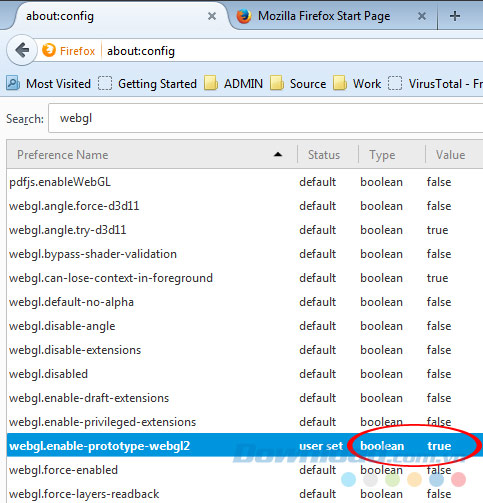Open the ADMIN bookmarks folder
The height and width of the screenshot is (503, 483).
pos(233,83)
